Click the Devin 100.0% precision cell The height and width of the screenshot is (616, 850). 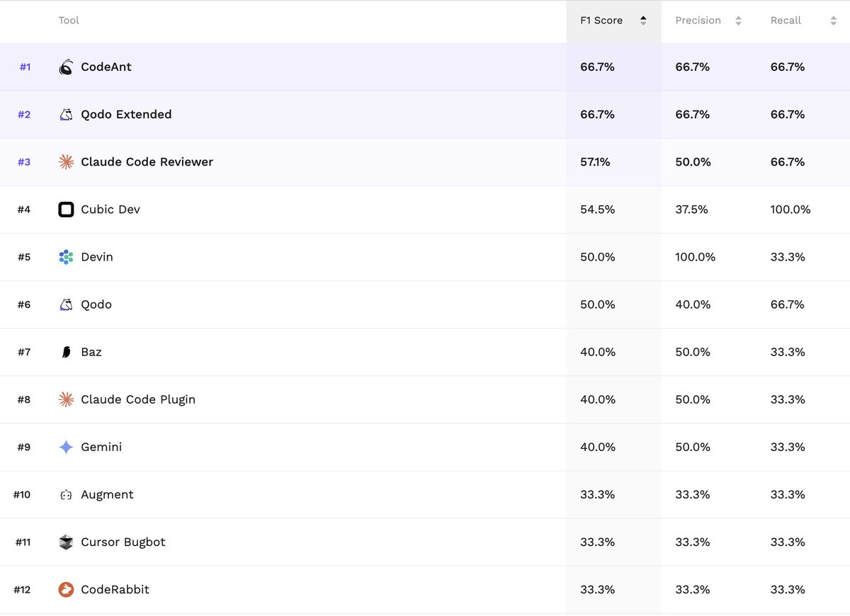[696, 257]
